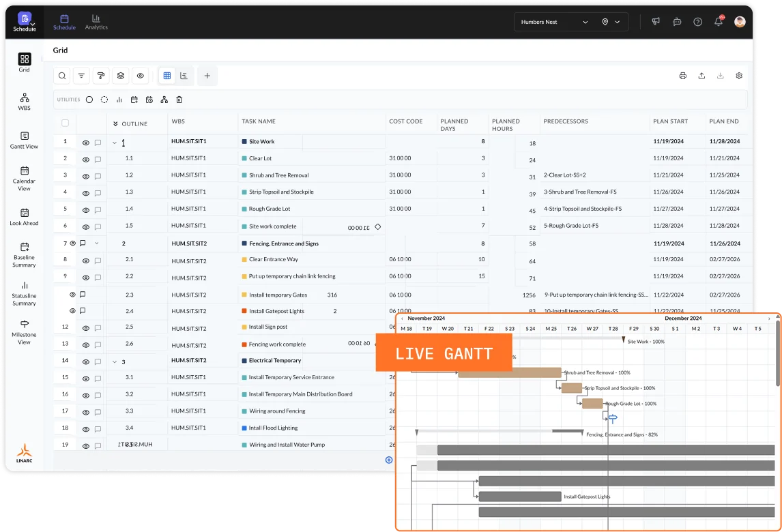
Task: Click the Gantt panel vertical scrollbar
Action: pyautogui.click(x=777, y=353)
